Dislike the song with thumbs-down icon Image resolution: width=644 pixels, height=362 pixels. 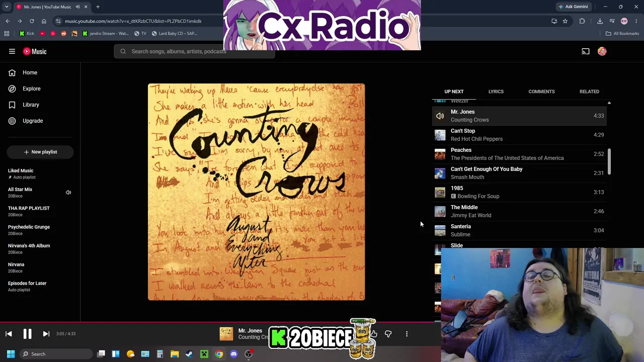coord(388,334)
